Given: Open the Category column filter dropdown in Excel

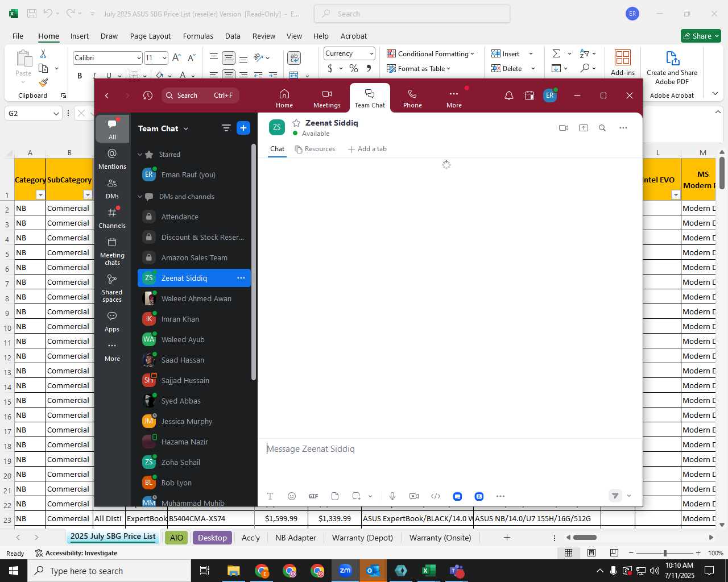Looking at the screenshot, I should (40, 195).
